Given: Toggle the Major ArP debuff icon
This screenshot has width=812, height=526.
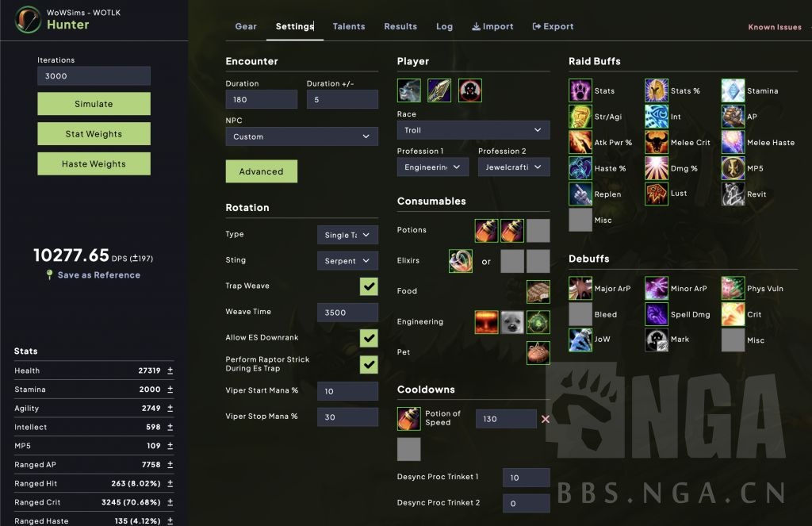Looking at the screenshot, I should pyautogui.click(x=580, y=289).
